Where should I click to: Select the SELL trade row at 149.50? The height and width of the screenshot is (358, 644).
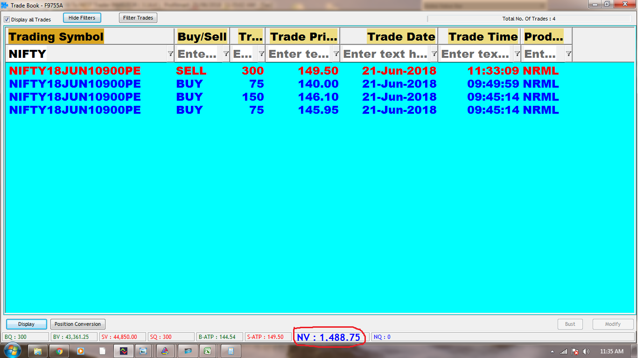(x=280, y=71)
